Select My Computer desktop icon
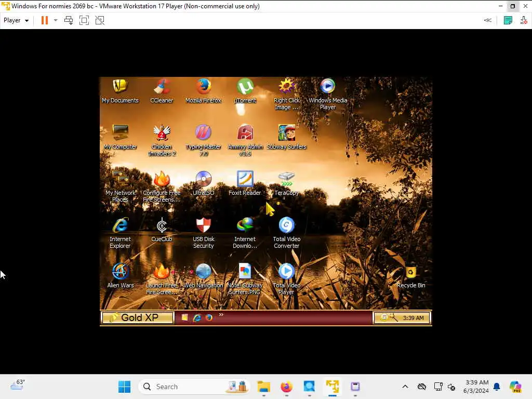 tap(120, 137)
